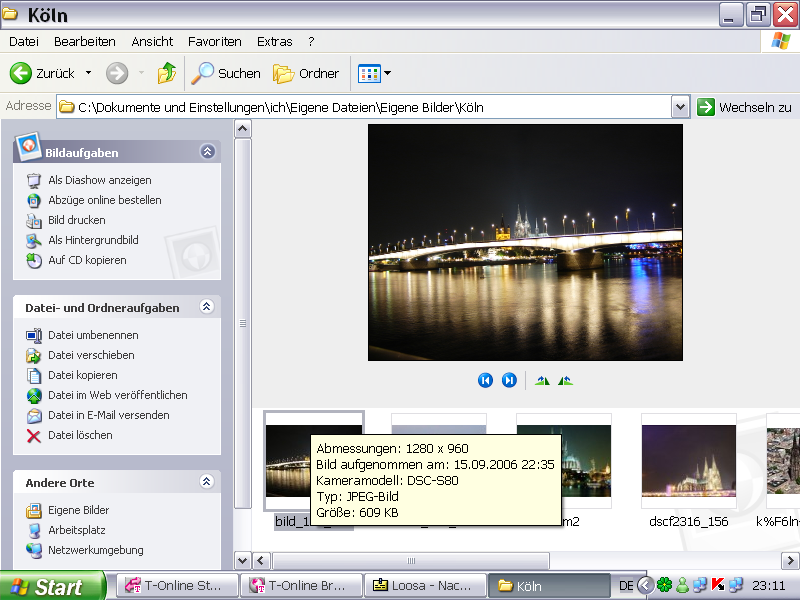The image size is (800, 600).
Task: Click the globe icon for Web veröffentlichen
Action: coord(34,395)
